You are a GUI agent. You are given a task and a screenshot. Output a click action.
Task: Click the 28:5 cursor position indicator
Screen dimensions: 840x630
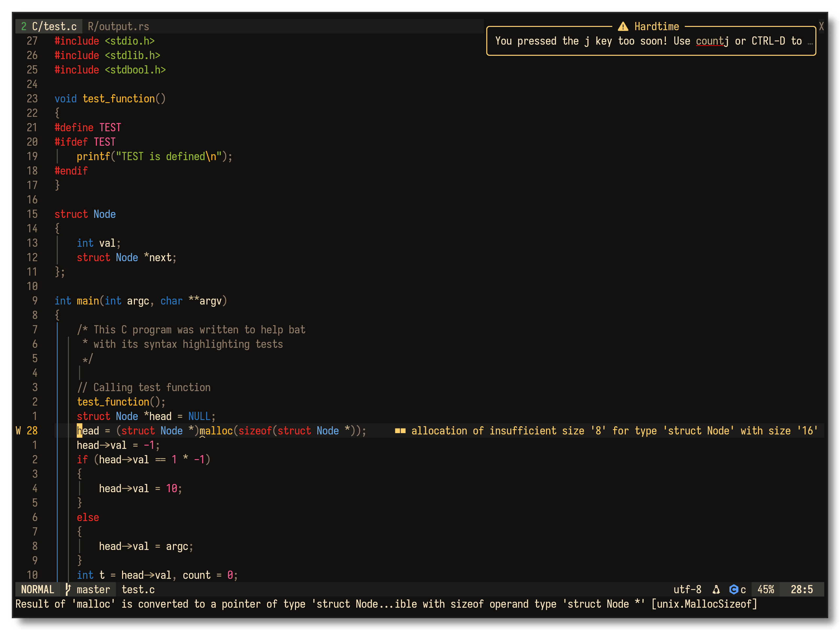pyautogui.click(x=802, y=589)
